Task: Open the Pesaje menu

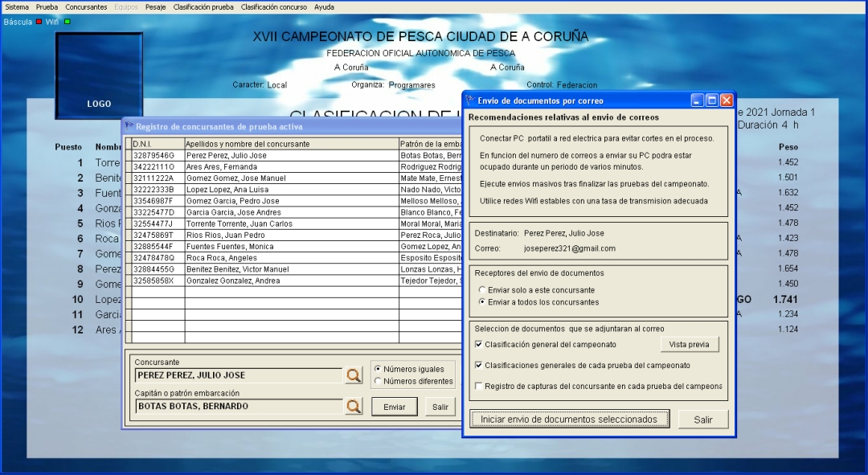Action: (156, 6)
